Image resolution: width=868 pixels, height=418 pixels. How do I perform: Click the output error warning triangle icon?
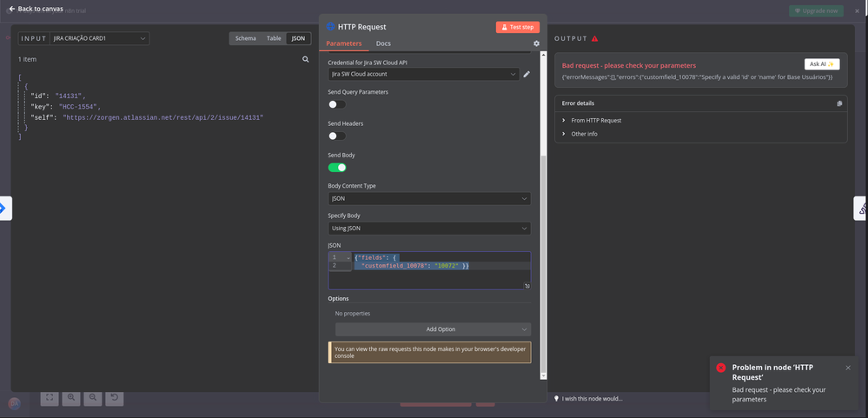594,39
